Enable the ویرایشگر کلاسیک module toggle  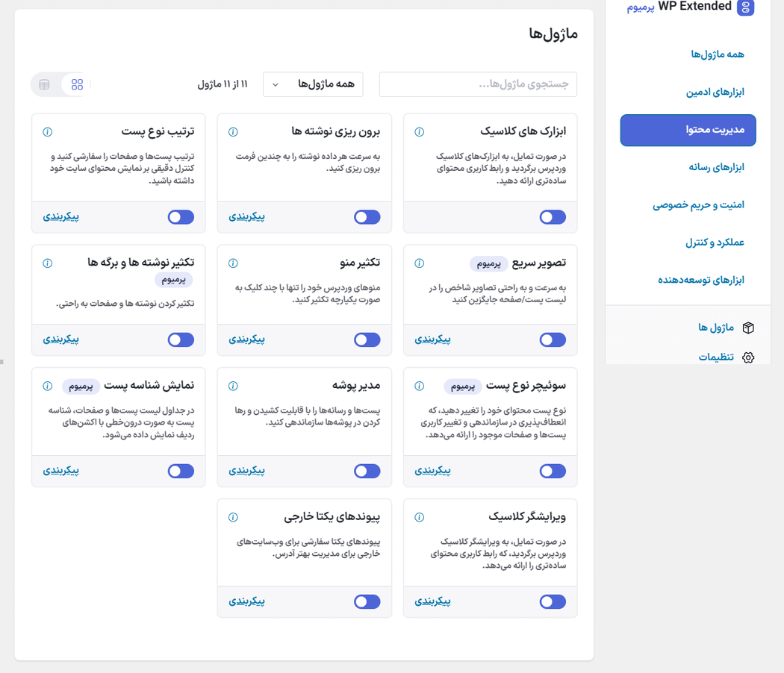[x=553, y=601]
